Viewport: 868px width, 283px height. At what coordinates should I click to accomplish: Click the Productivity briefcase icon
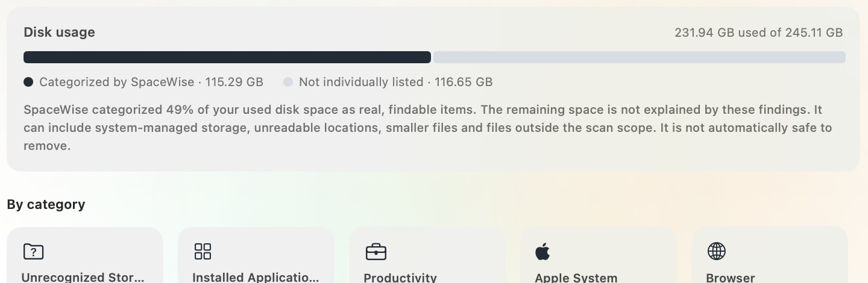pyautogui.click(x=376, y=252)
